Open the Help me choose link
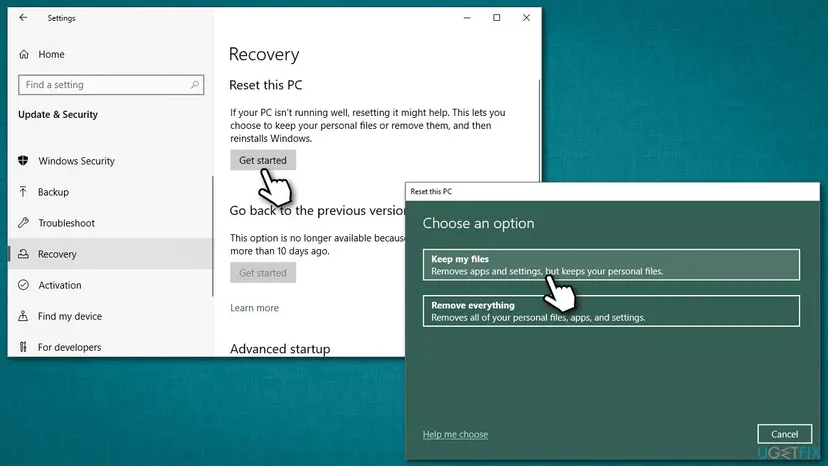The width and height of the screenshot is (828, 466). [455, 434]
